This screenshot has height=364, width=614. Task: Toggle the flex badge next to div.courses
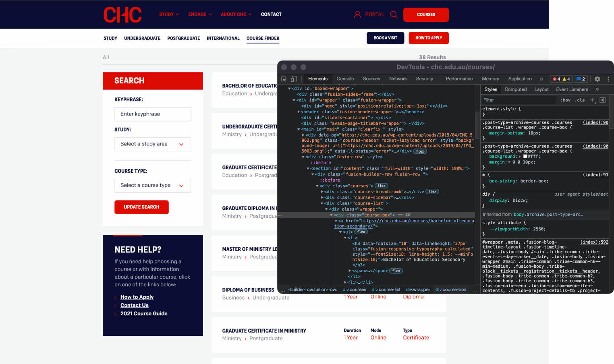tap(381, 186)
